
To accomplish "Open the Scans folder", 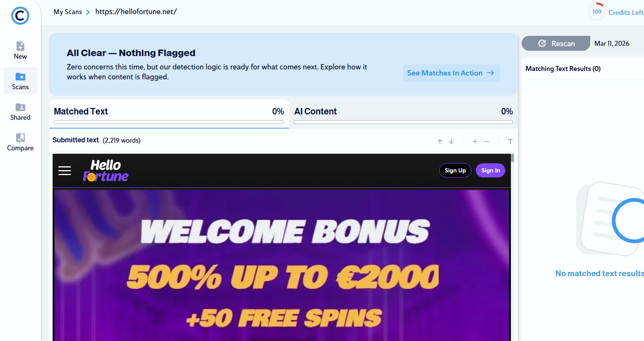I will [x=20, y=81].
